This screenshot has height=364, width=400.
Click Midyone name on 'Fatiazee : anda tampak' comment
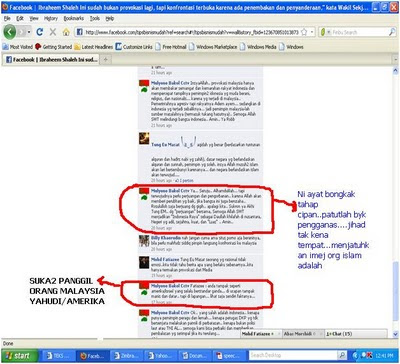pos(170,286)
